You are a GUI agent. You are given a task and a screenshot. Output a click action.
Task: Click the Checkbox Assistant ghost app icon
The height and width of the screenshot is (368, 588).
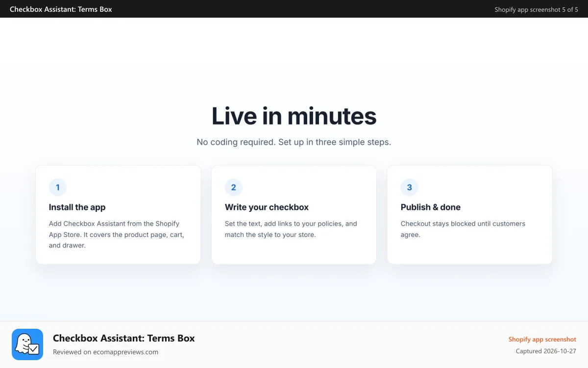(27, 344)
